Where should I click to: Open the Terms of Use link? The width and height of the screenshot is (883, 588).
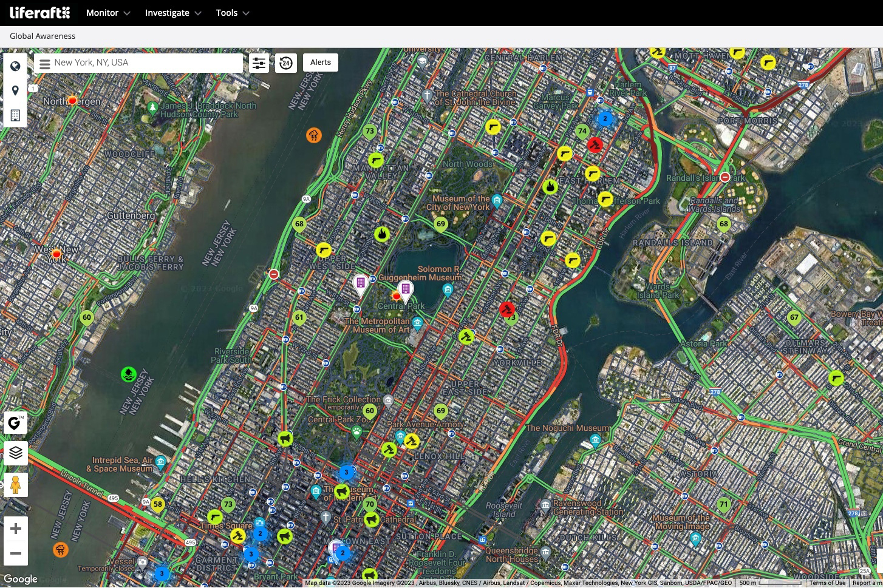(827, 583)
